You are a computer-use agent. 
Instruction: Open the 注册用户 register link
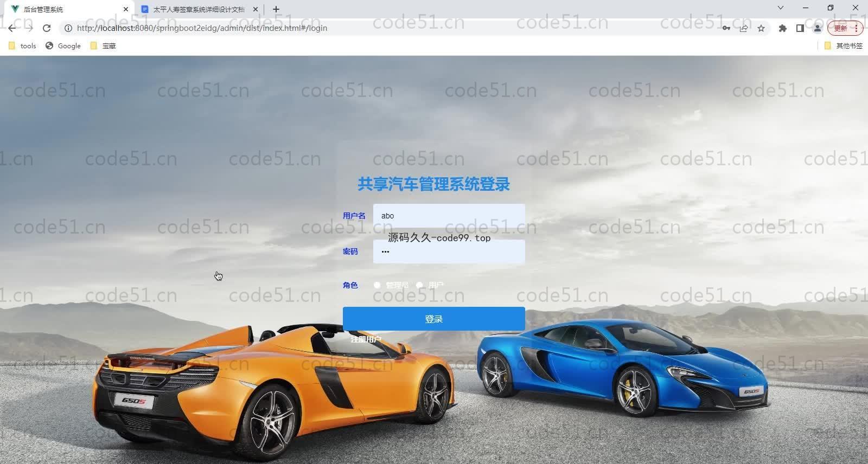366,340
